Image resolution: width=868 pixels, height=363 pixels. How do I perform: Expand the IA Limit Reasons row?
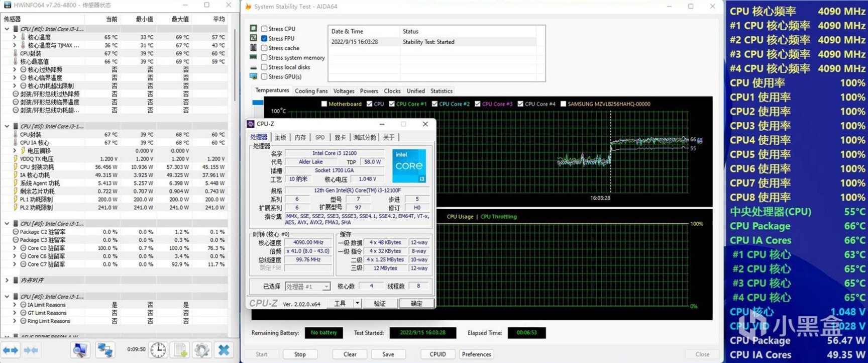pyautogui.click(x=15, y=305)
